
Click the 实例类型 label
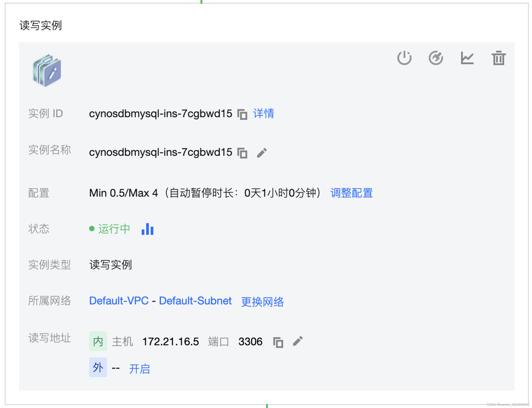tap(50, 265)
